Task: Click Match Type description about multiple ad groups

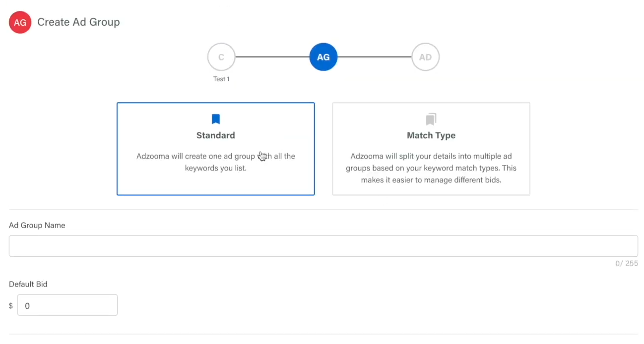Action: pos(431,168)
